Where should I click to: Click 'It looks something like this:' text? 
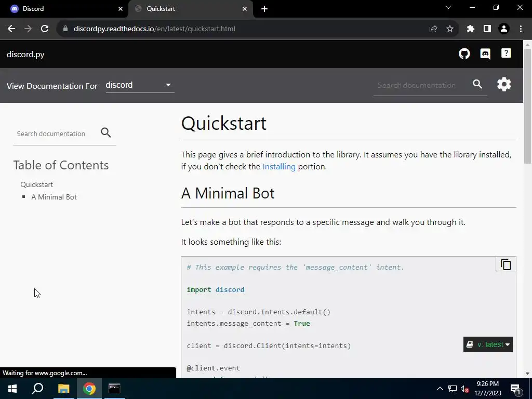[231, 242]
